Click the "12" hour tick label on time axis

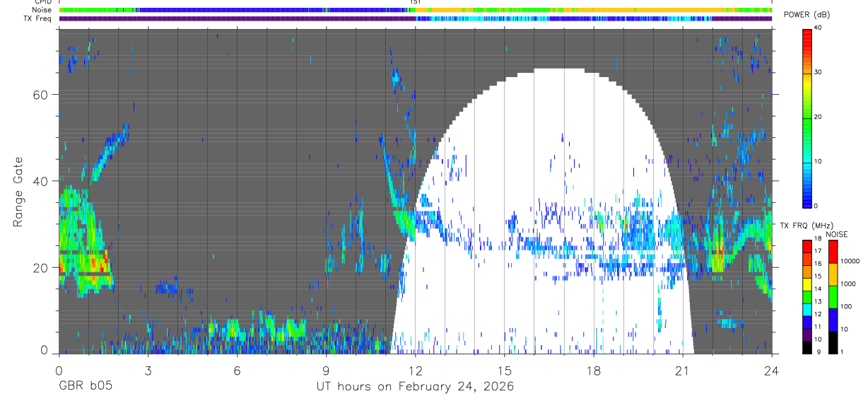tap(415, 370)
